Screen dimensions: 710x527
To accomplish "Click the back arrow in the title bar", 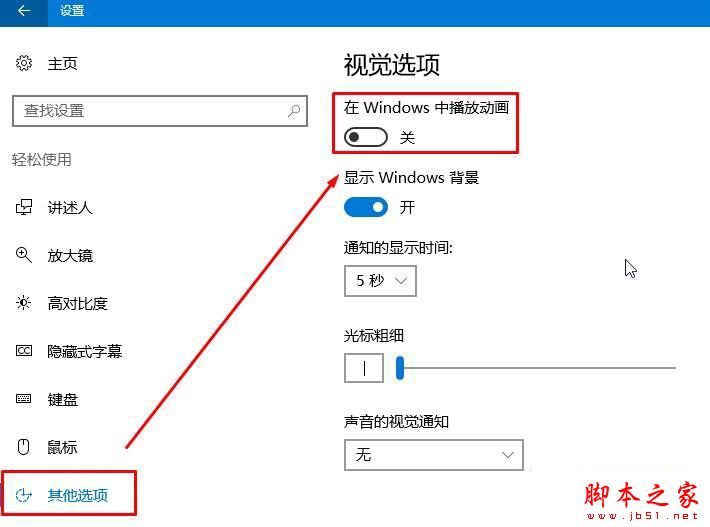I will click(x=24, y=10).
